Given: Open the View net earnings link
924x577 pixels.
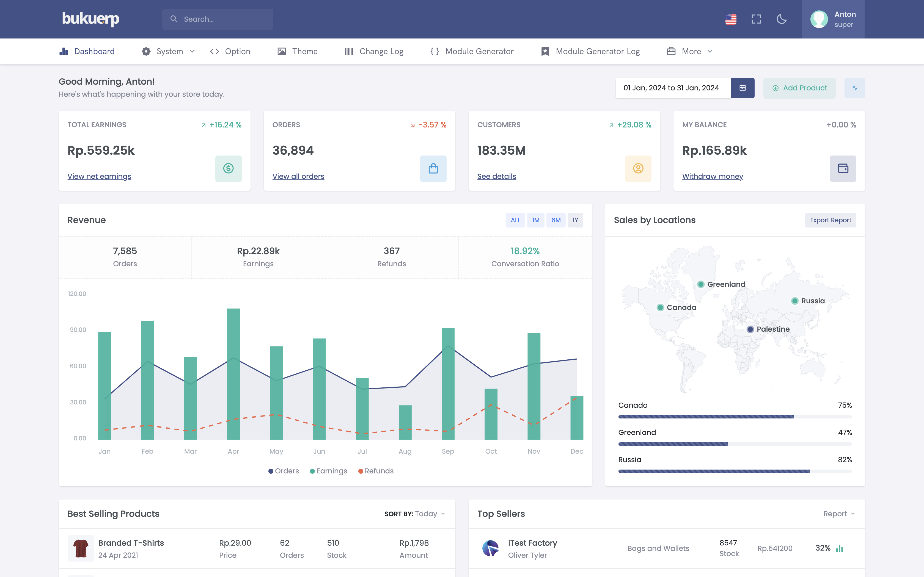Looking at the screenshot, I should (x=99, y=176).
